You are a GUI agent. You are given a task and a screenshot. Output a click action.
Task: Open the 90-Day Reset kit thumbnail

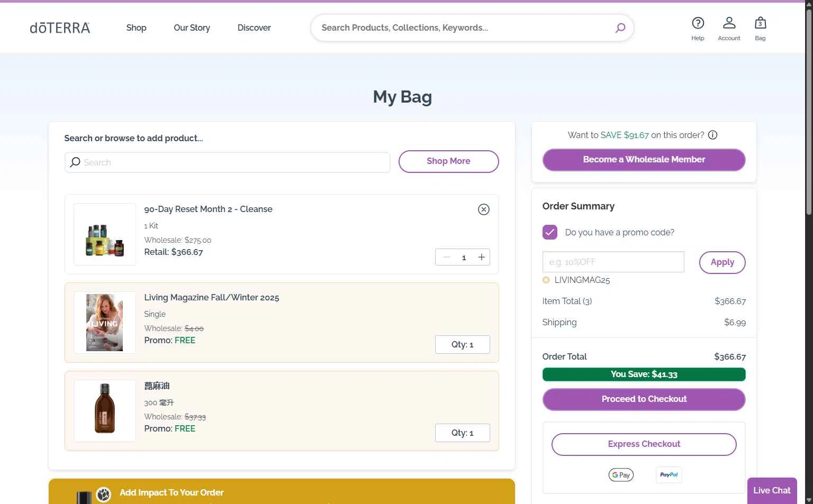pyautogui.click(x=105, y=234)
